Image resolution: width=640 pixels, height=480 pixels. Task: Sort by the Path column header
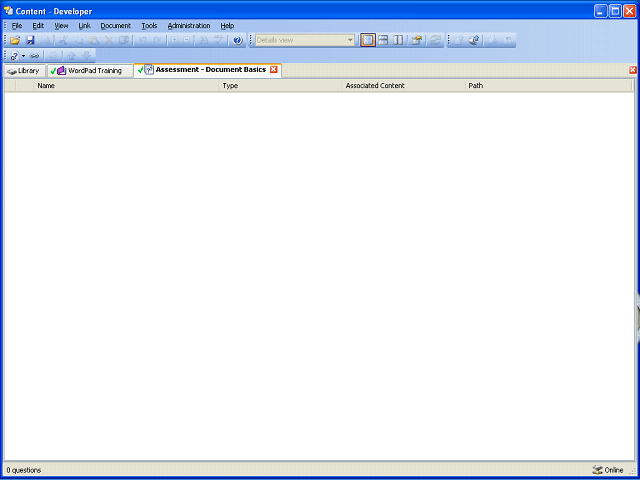coord(549,86)
